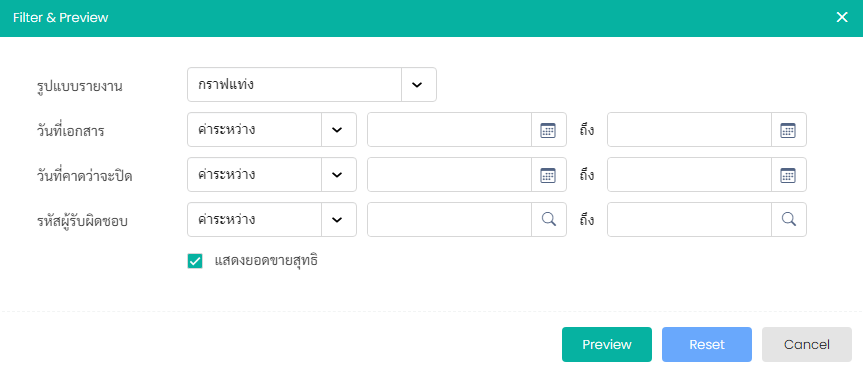The height and width of the screenshot is (372, 863).
Task: Click search icon for รหัสผู้รับผิดชอบ start
Action: pyautogui.click(x=548, y=220)
